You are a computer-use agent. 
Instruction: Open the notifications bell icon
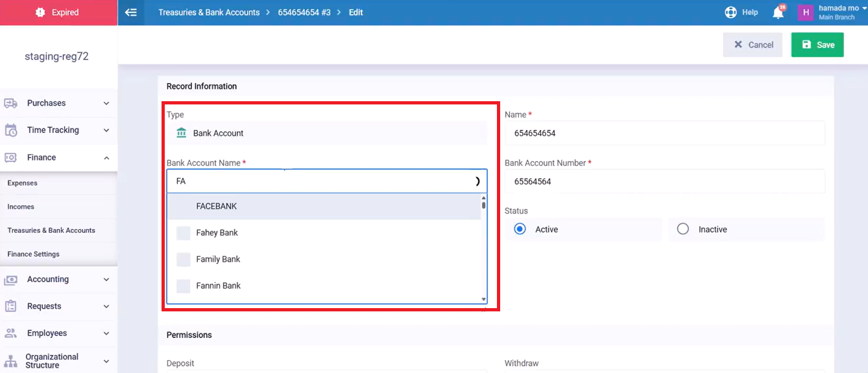pos(778,12)
